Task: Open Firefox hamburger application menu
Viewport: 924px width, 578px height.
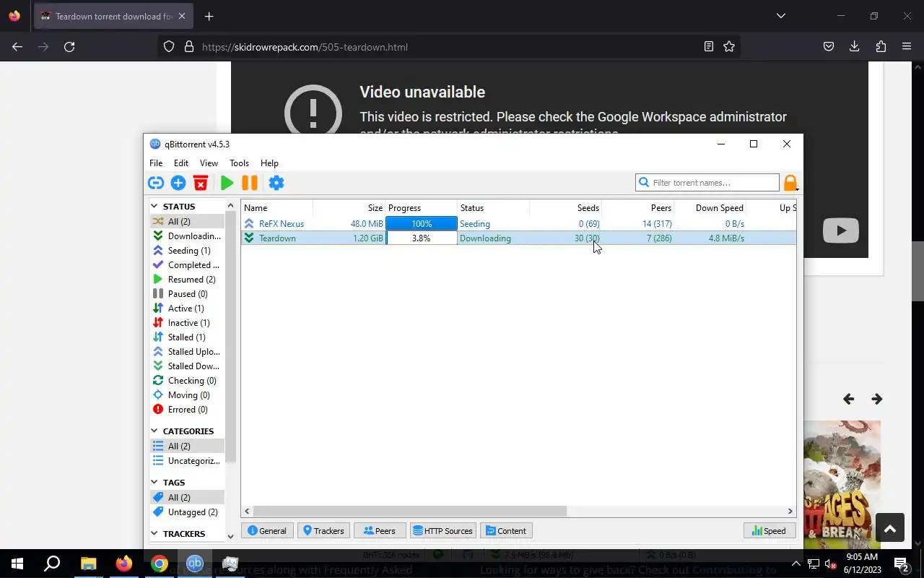Action: [907, 47]
